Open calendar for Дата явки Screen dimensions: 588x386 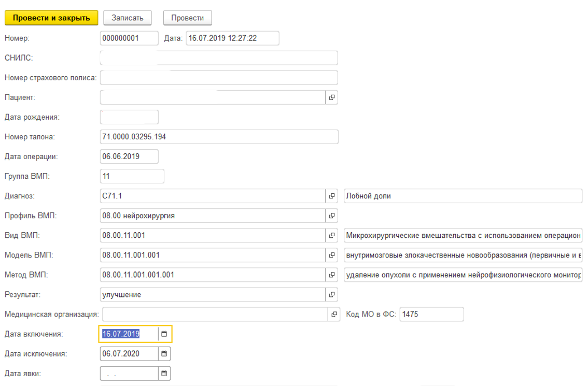(164, 373)
